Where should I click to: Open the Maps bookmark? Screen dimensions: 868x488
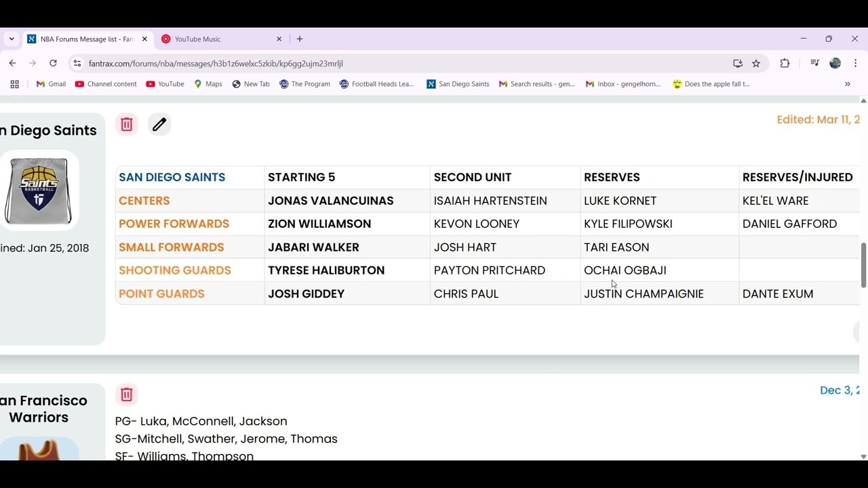click(208, 84)
